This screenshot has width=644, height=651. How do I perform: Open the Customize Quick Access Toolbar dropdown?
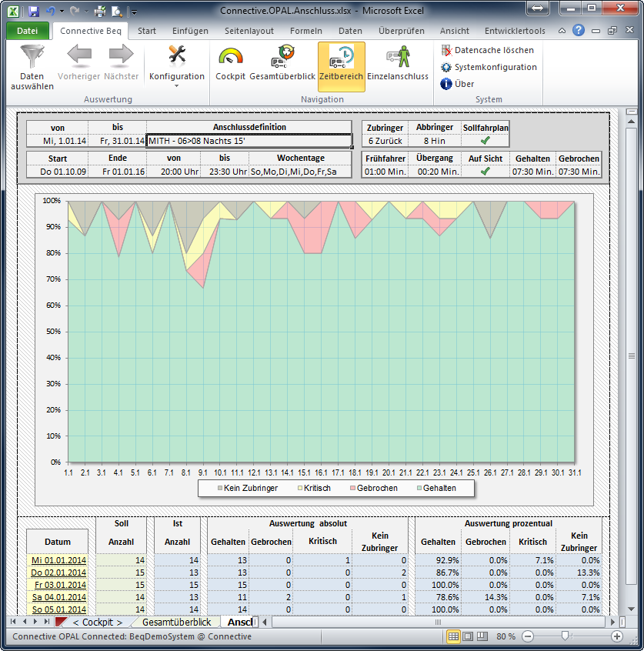tap(134, 12)
